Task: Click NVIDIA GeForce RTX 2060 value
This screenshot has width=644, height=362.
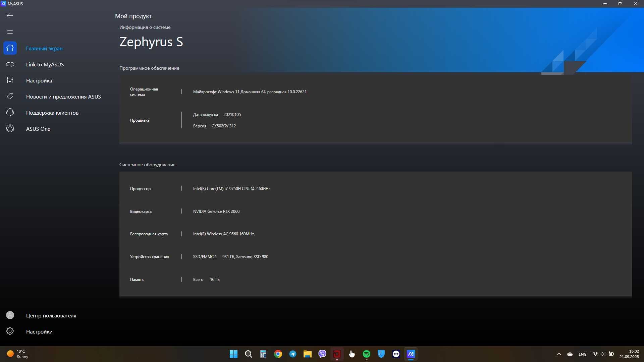Action: (216, 211)
